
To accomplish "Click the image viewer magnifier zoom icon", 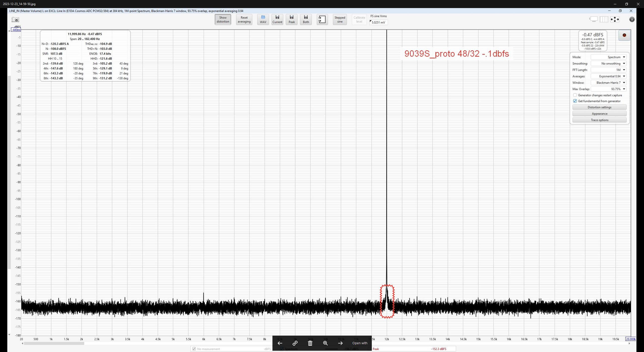I will 325,343.
